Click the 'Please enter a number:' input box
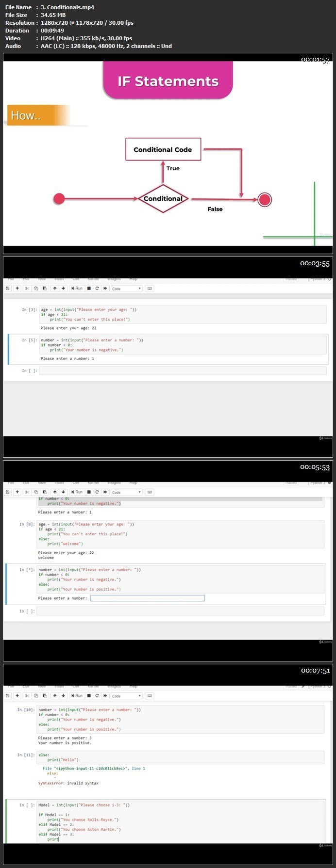This screenshot has height=868, width=336. 148,598
